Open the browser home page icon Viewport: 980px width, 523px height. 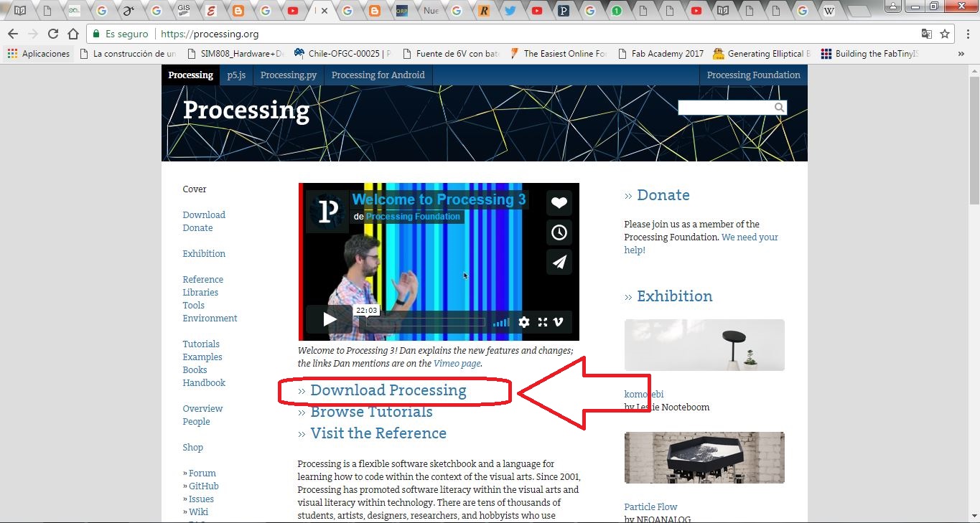[x=73, y=34]
